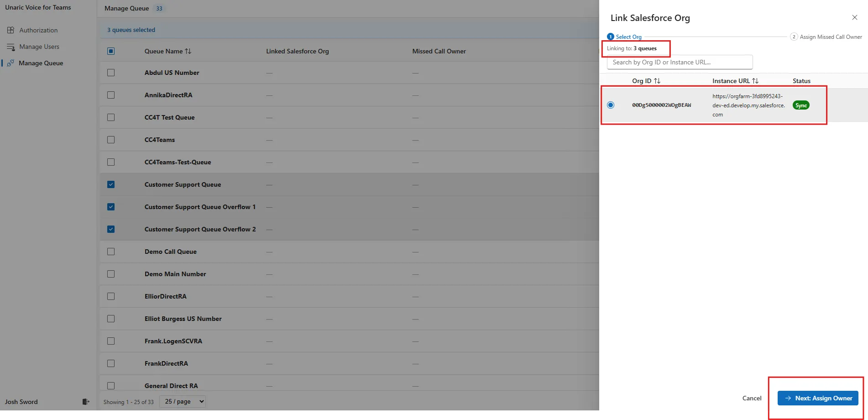This screenshot has height=420, width=868.
Task: Click the ElliorDirectRA queue name
Action: coord(166,296)
